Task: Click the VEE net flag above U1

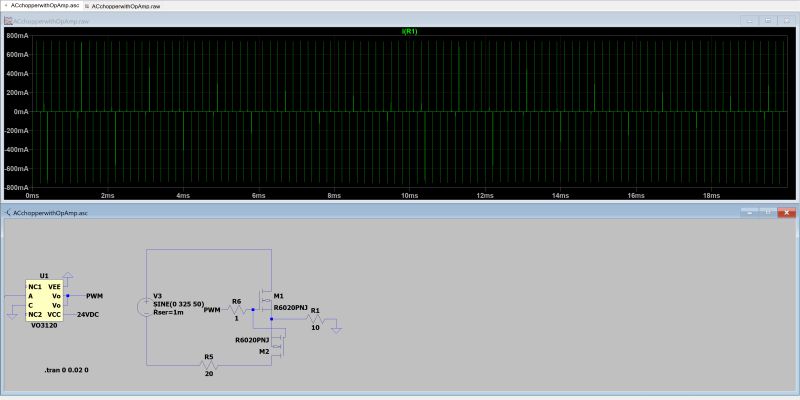Action: coord(67,275)
